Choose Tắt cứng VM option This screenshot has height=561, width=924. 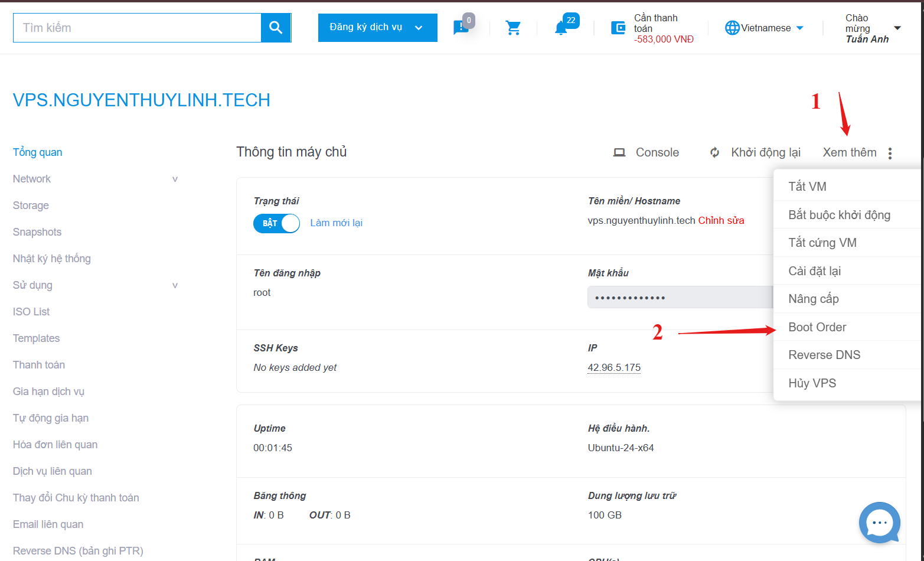tap(847, 243)
